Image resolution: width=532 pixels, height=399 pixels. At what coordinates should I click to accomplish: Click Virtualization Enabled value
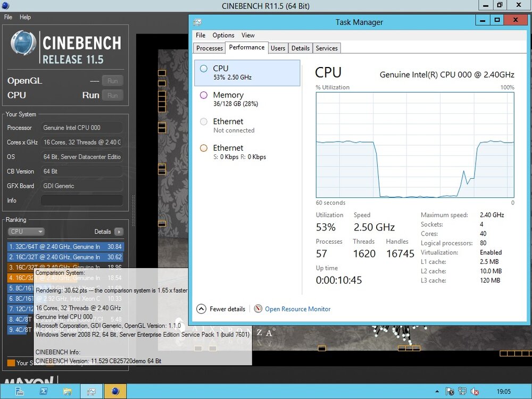coord(491,252)
